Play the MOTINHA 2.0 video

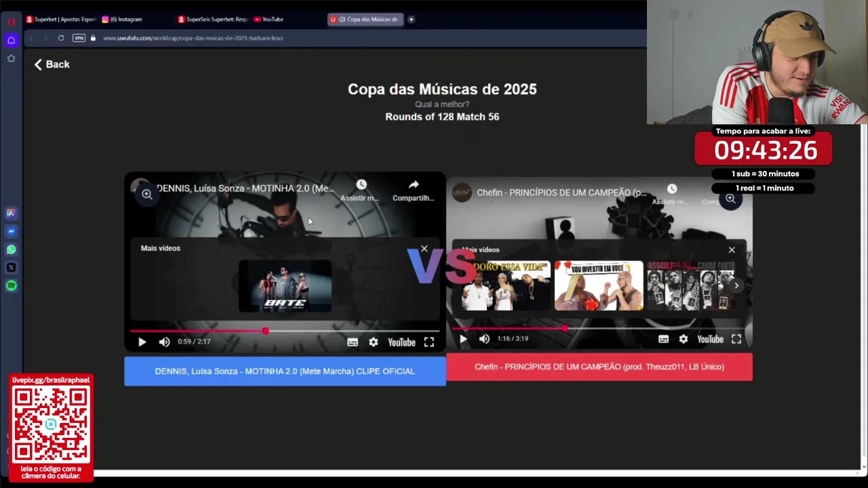[142, 342]
